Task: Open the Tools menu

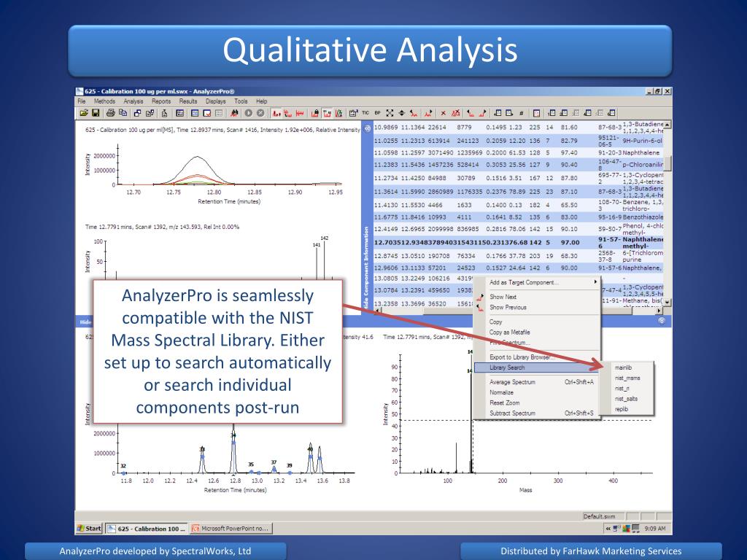Action: click(241, 101)
